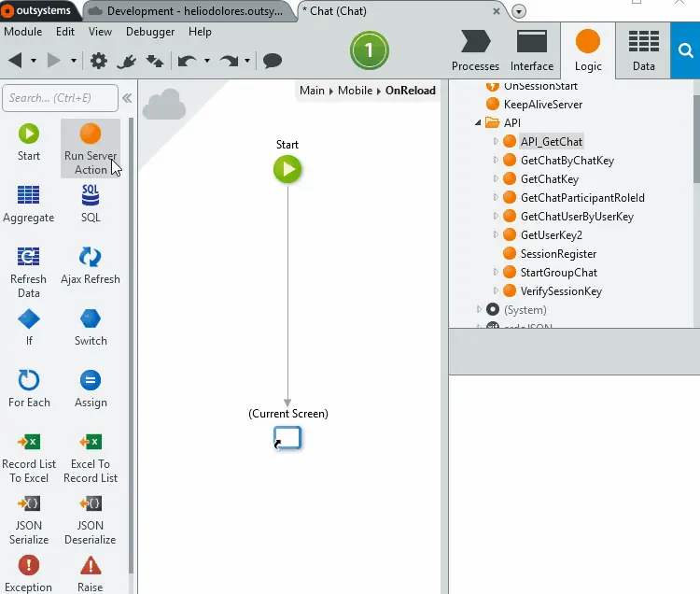
Task: Open the Debugger menu
Action: pyautogui.click(x=150, y=32)
